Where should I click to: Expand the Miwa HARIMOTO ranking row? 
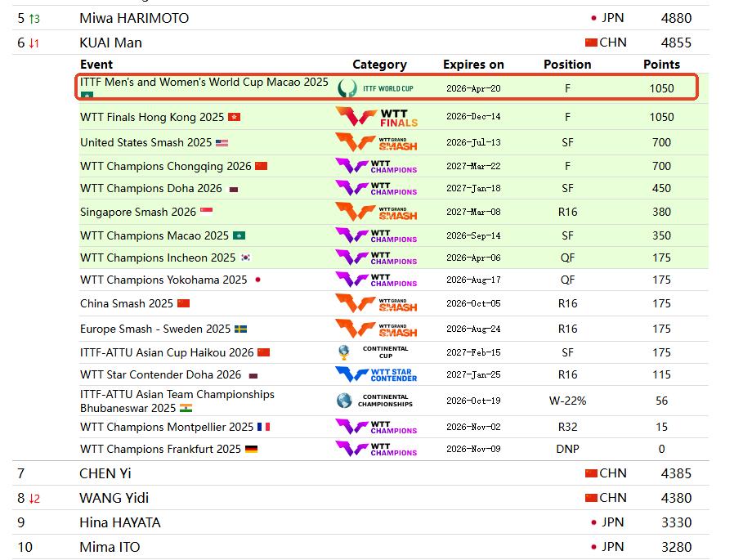click(360, 18)
